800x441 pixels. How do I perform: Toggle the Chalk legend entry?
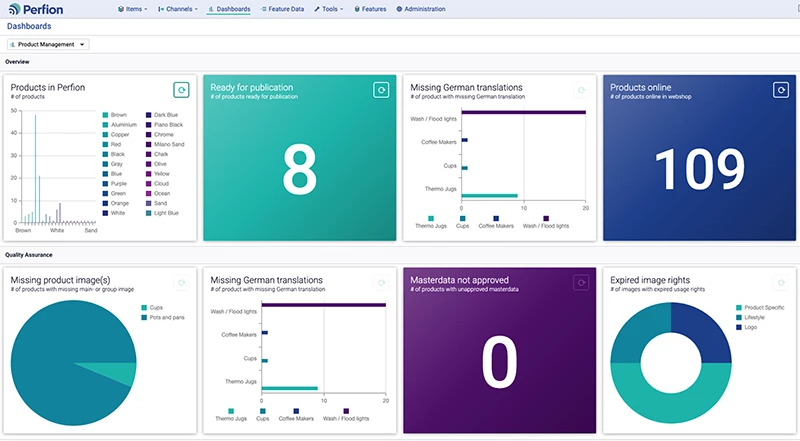coord(157,154)
